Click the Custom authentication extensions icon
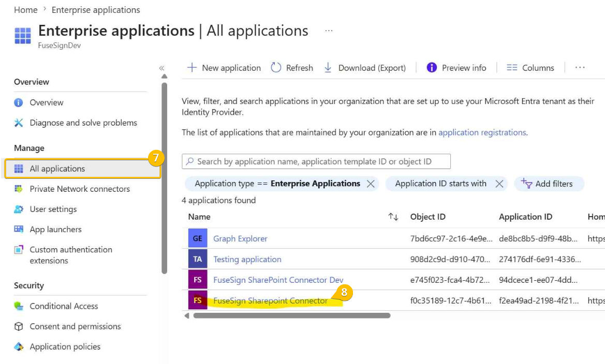Screen dimensions: 605x364 pos(19,250)
